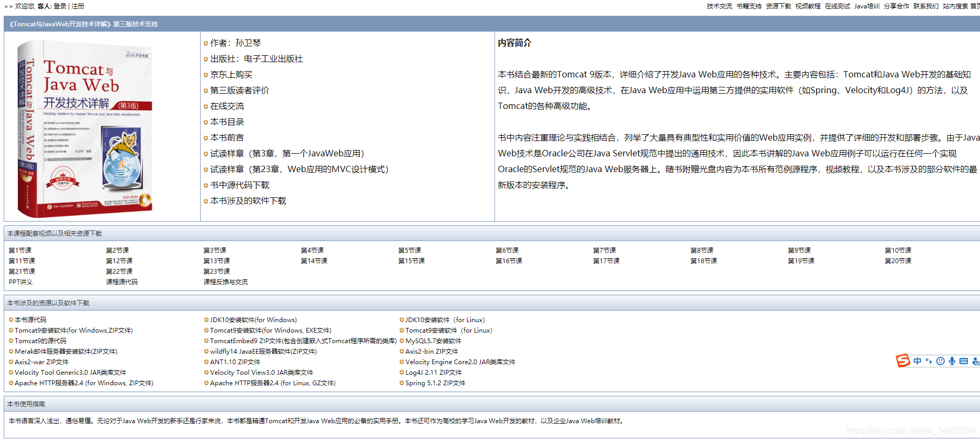Click the Sogou input method logo

pos(903,361)
